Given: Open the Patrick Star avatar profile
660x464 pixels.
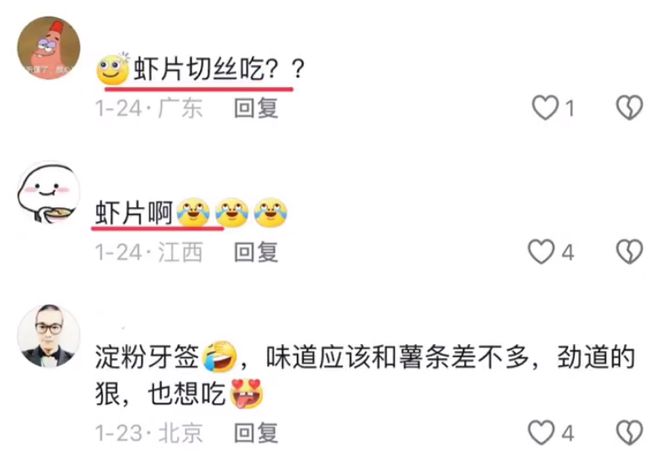Looking at the screenshot, I should pyautogui.click(x=48, y=48).
